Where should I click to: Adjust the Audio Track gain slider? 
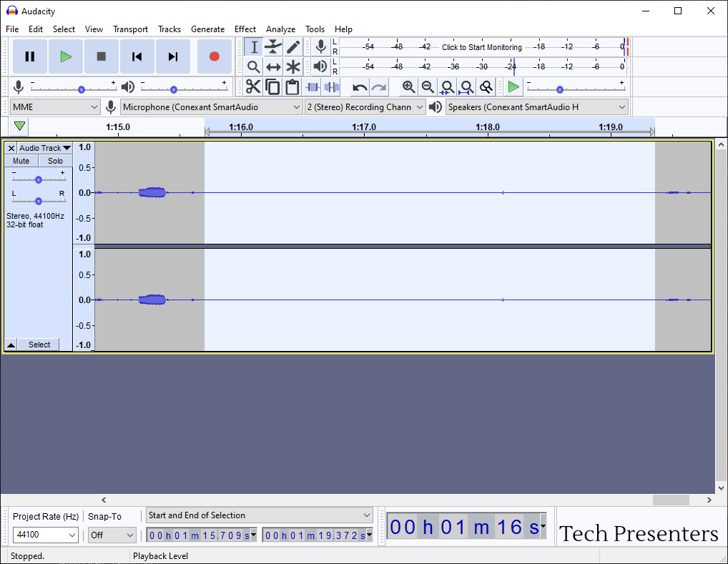pyautogui.click(x=39, y=178)
